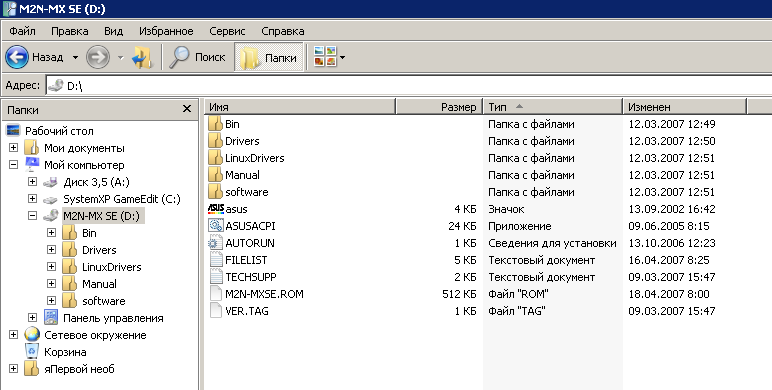Select the FILELIST text document icon

[216, 260]
